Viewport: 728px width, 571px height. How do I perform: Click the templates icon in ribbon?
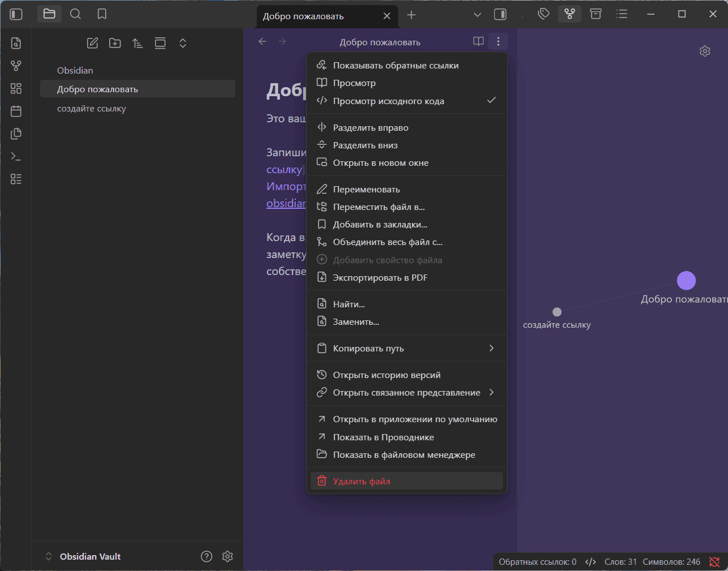pyautogui.click(x=16, y=134)
